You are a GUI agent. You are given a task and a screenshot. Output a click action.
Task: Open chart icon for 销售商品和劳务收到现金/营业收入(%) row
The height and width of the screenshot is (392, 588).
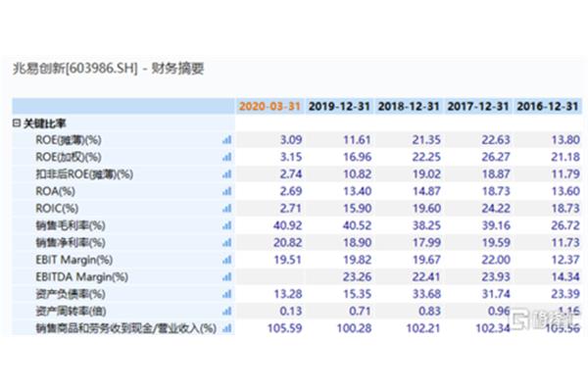coord(227,328)
